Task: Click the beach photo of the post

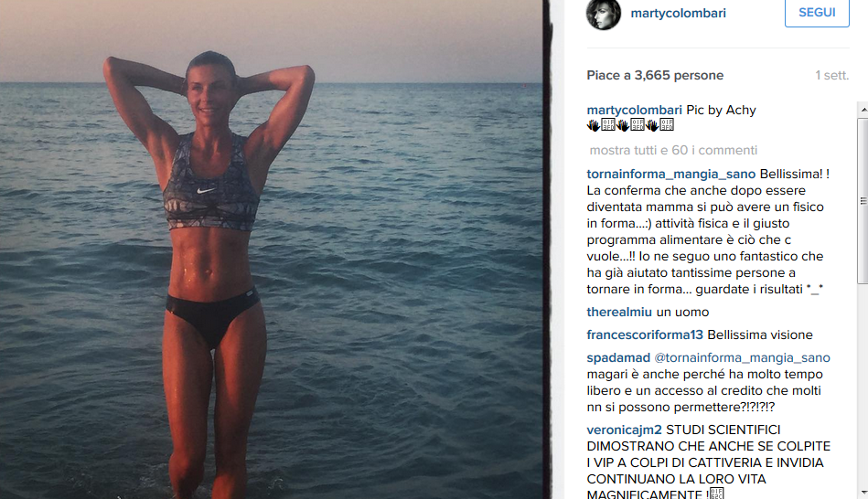Action: coord(272,249)
